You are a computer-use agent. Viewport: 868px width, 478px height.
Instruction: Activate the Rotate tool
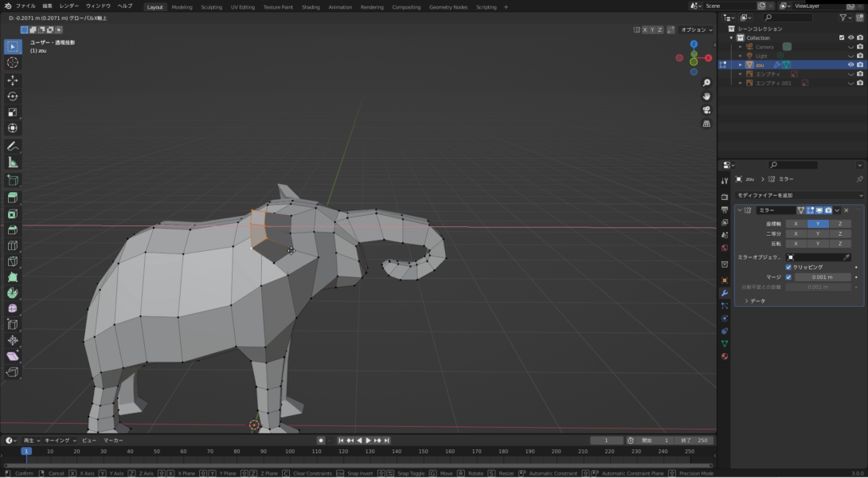pyautogui.click(x=12, y=96)
